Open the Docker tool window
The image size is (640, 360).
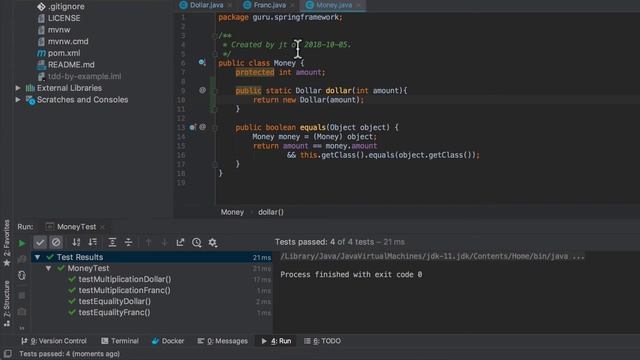pos(168,341)
